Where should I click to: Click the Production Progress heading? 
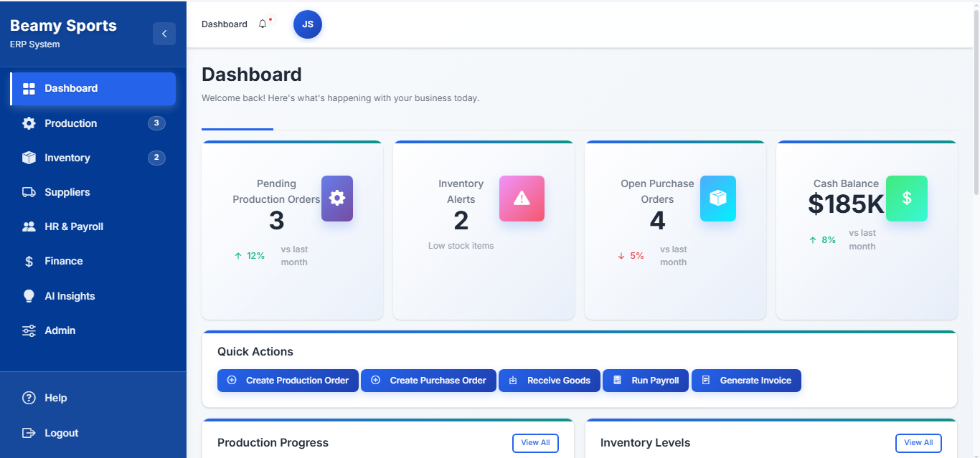point(273,443)
